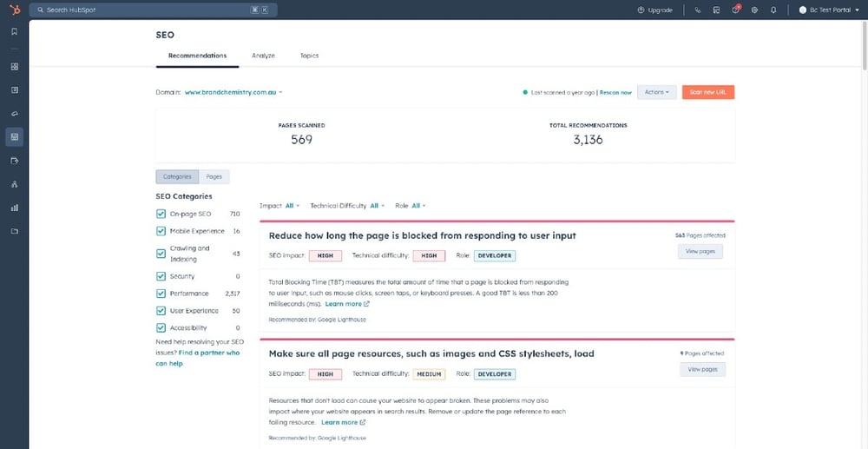Click the Upgrade arrow icon
868x449 pixels.
[x=641, y=10]
